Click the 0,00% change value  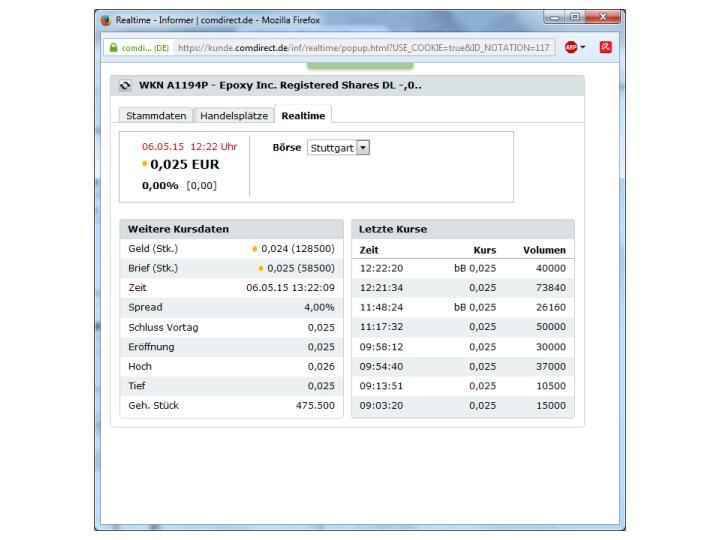click(x=160, y=186)
